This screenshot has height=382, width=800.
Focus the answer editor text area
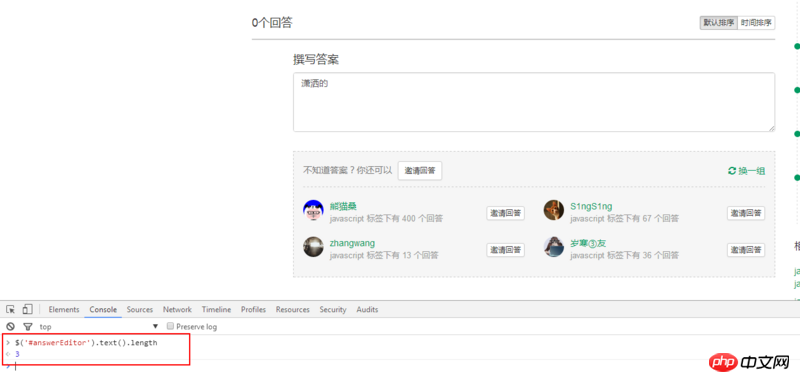pyautogui.click(x=534, y=102)
